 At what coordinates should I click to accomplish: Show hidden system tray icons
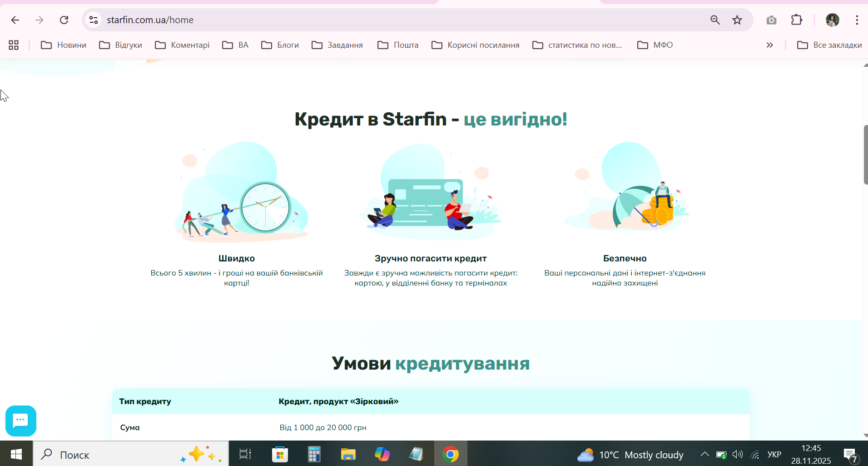click(704, 454)
